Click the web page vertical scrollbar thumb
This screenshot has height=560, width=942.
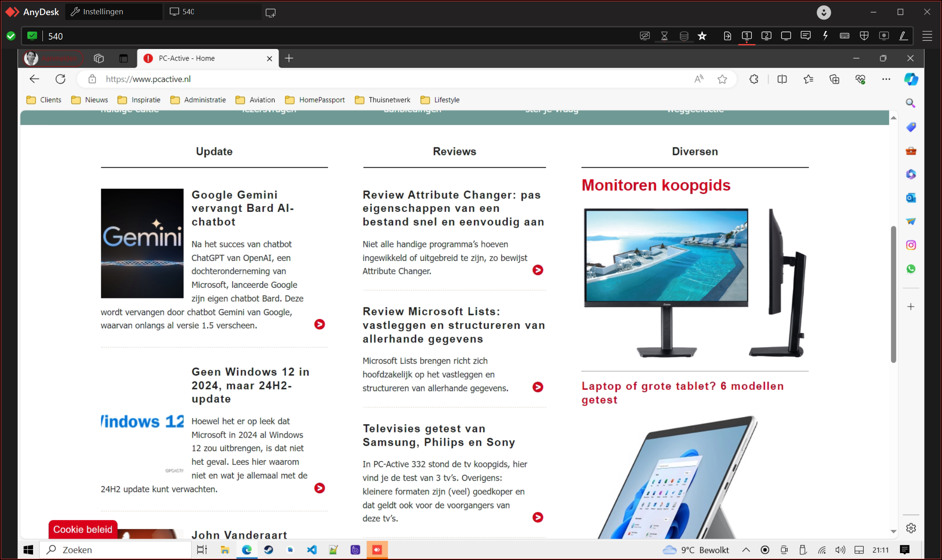click(x=893, y=294)
